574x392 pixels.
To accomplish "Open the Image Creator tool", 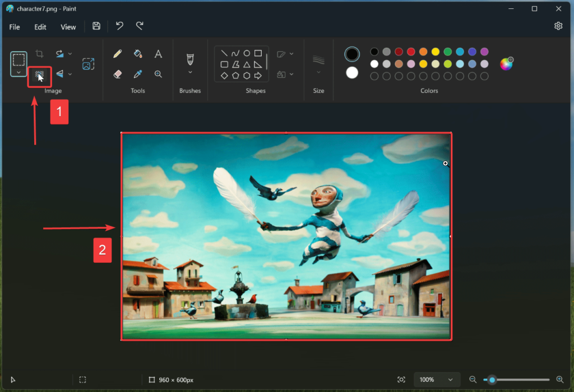I will coord(88,64).
